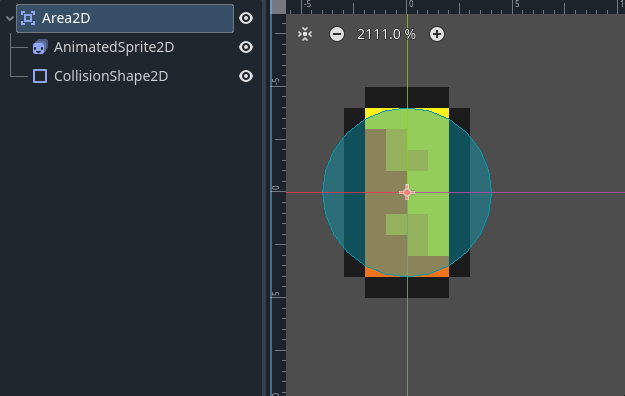Image resolution: width=625 pixels, height=396 pixels.
Task: Click the origin pivot crosshair in the viewport
Action: [407, 193]
